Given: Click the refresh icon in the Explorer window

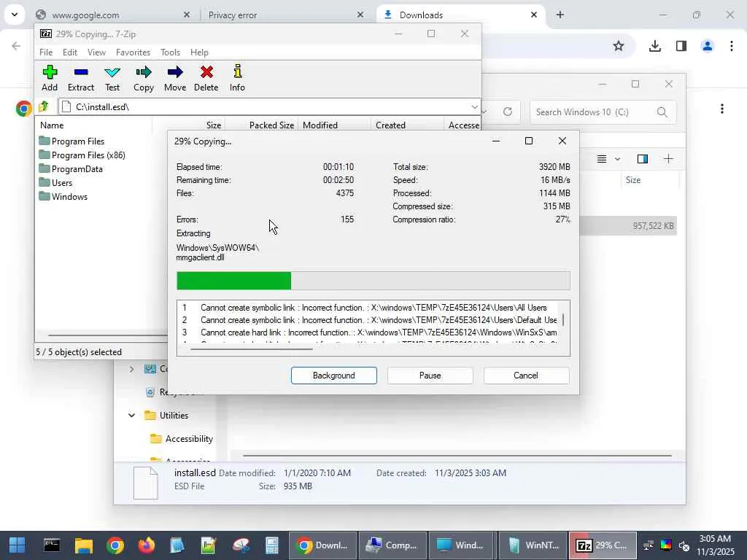Looking at the screenshot, I should point(508,112).
